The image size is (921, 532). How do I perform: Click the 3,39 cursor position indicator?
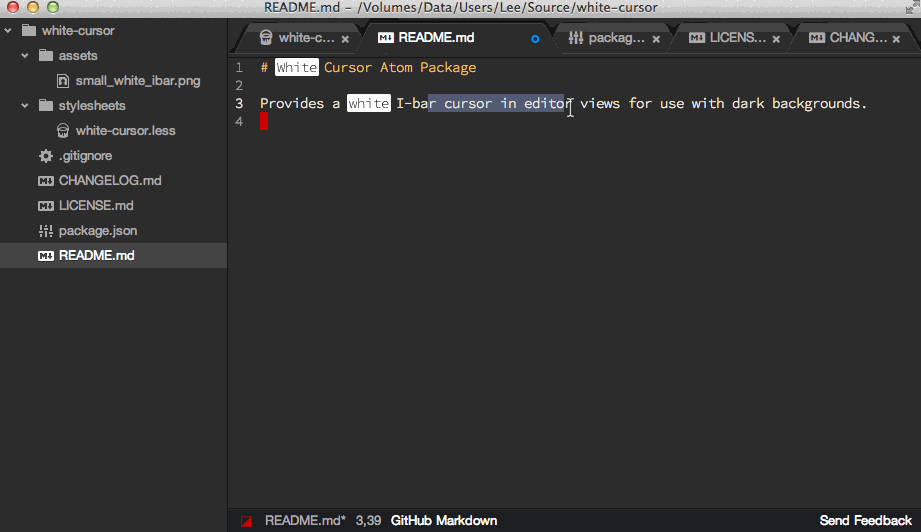[x=368, y=521]
